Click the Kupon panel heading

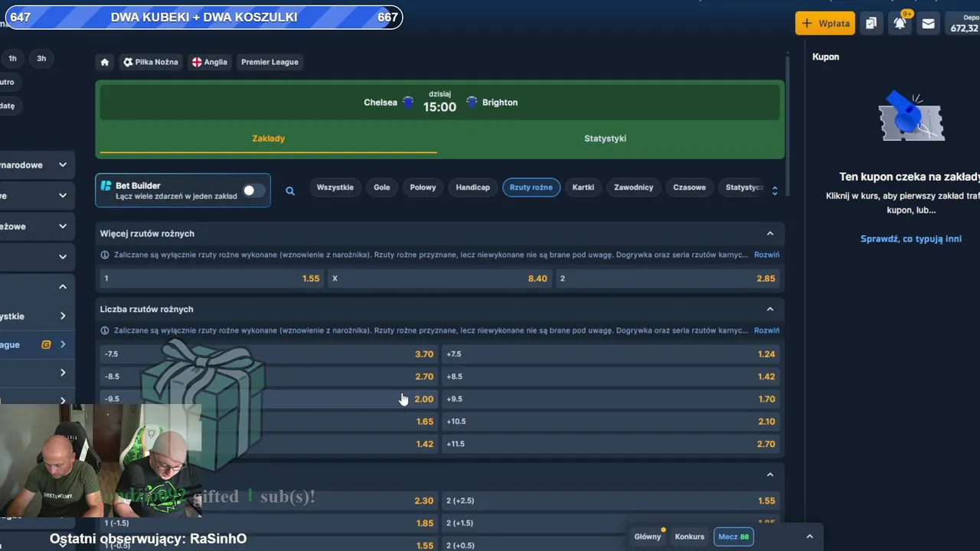click(825, 57)
